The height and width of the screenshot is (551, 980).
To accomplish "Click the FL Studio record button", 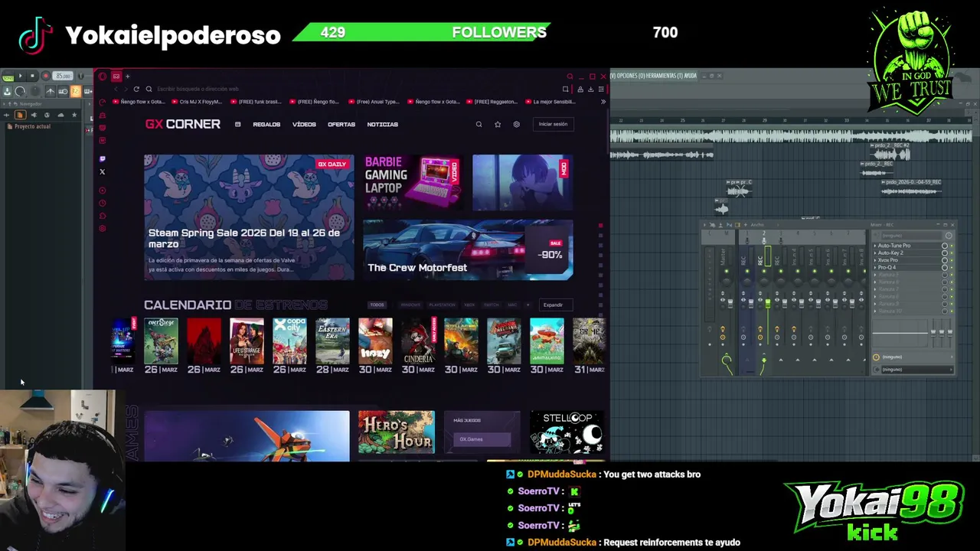I will click(x=46, y=76).
